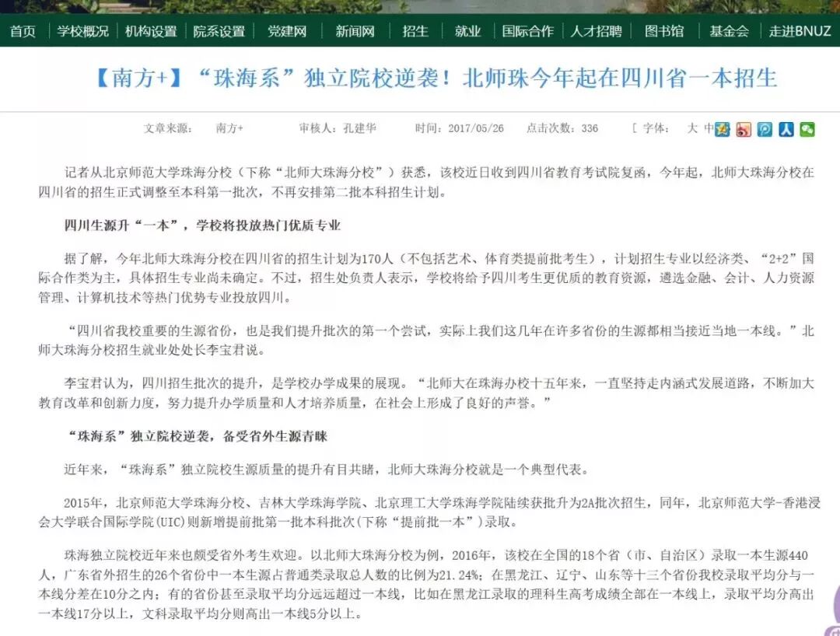Open the 走进BNUZ menu
This screenshot has width=840, height=636.
(800, 31)
